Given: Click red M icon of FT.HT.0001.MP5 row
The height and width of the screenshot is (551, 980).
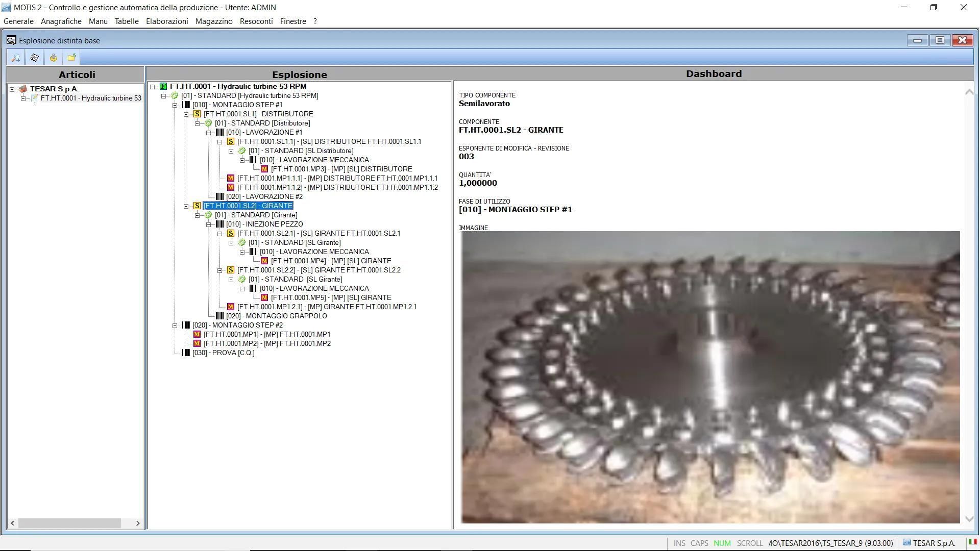Looking at the screenshot, I should point(264,297).
